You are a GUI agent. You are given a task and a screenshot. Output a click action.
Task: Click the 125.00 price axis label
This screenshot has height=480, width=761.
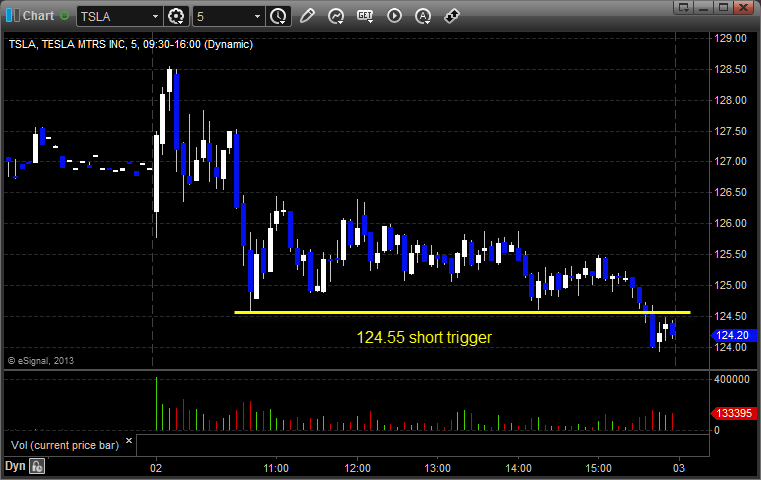click(730, 285)
